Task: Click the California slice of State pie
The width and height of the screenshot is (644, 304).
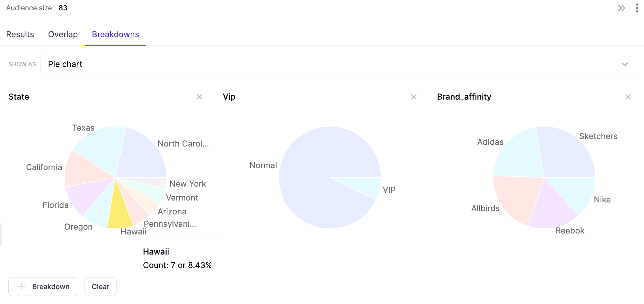Action: pos(84,170)
